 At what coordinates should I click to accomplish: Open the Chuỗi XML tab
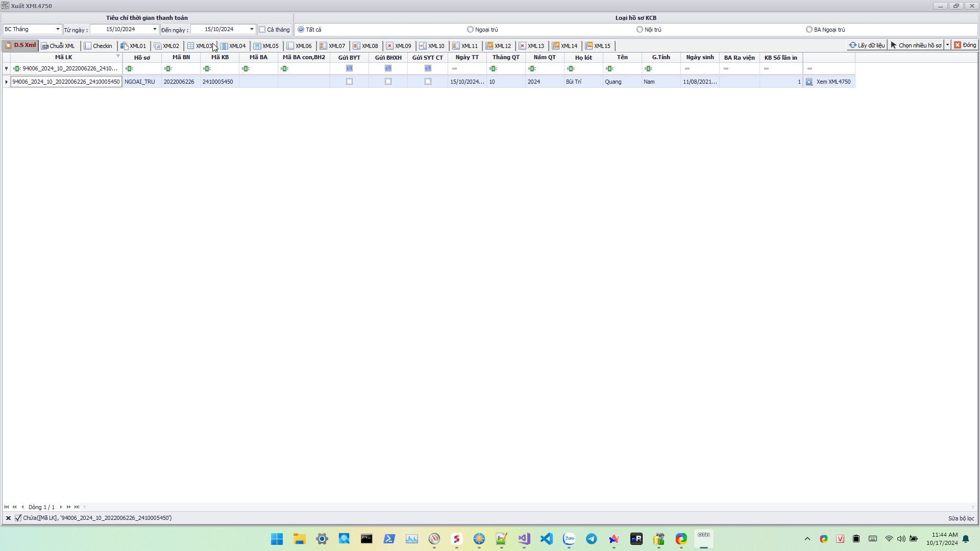coord(58,46)
